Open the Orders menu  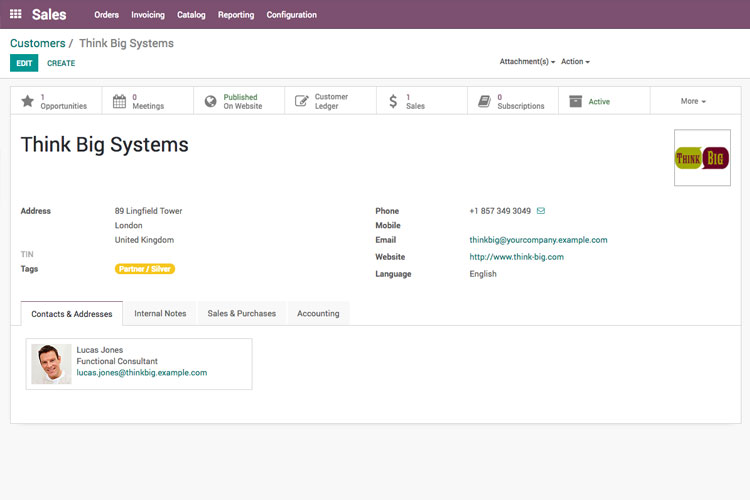click(106, 15)
